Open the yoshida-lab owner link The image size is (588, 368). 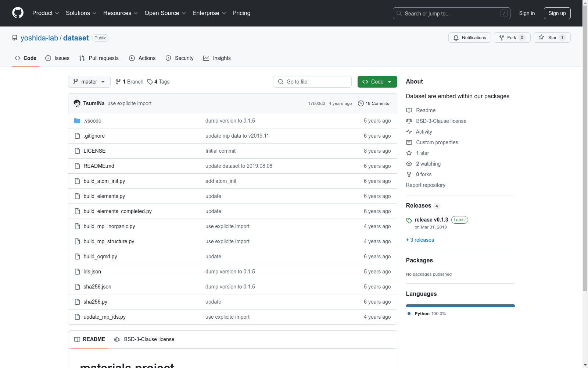[39, 38]
